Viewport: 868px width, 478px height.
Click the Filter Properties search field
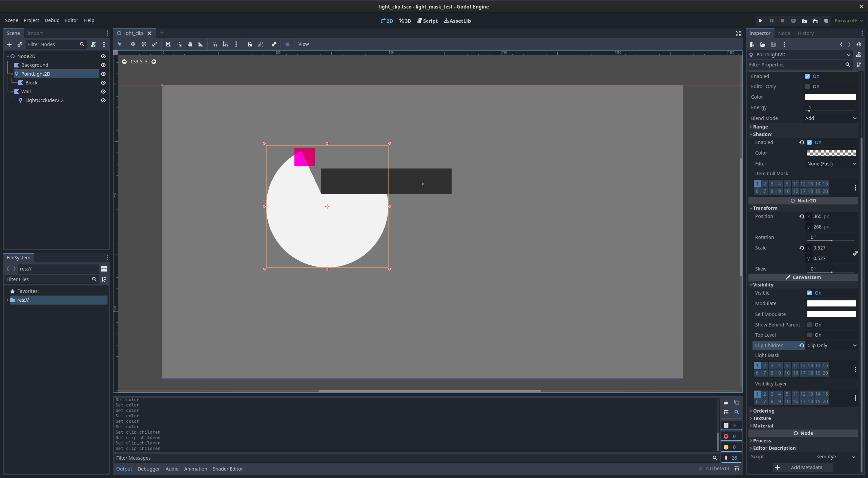[796, 64]
